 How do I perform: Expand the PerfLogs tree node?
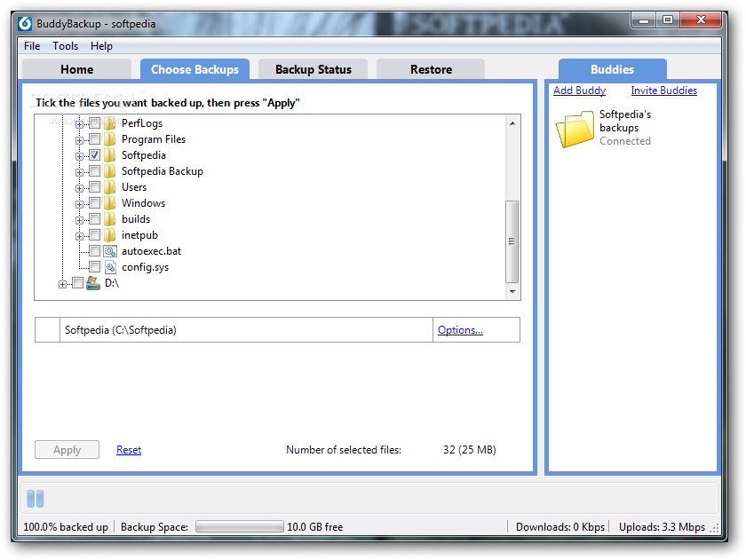click(79, 124)
